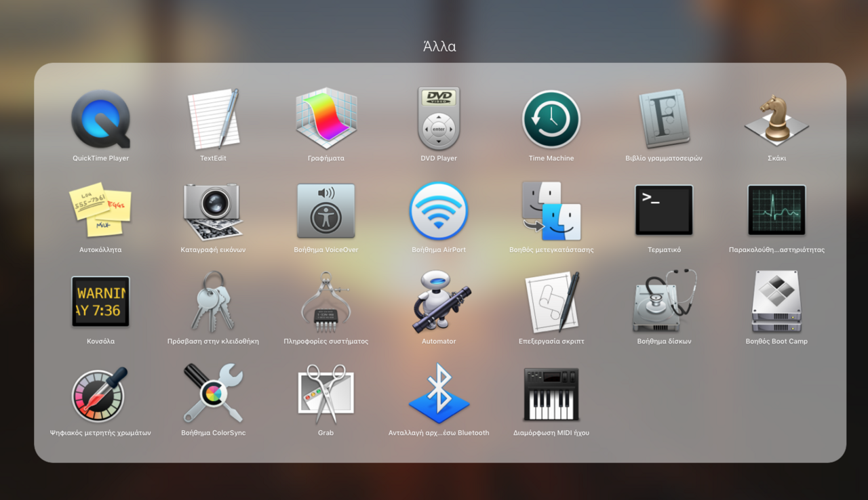Open Βοήθημα δίσκων disk utility icon
The image size is (868, 500).
(664, 301)
